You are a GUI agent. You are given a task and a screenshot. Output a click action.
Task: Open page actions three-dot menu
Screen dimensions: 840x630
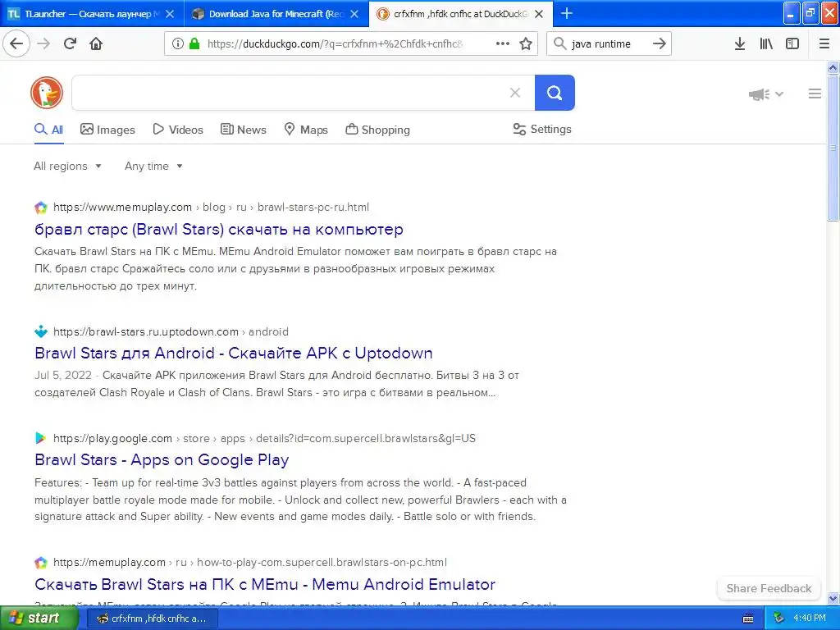click(x=503, y=43)
